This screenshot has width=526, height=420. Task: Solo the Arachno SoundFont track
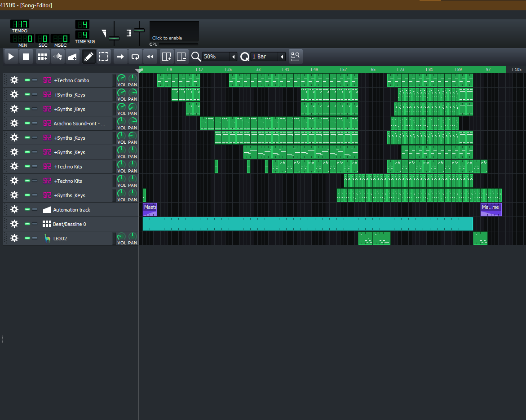click(35, 124)
